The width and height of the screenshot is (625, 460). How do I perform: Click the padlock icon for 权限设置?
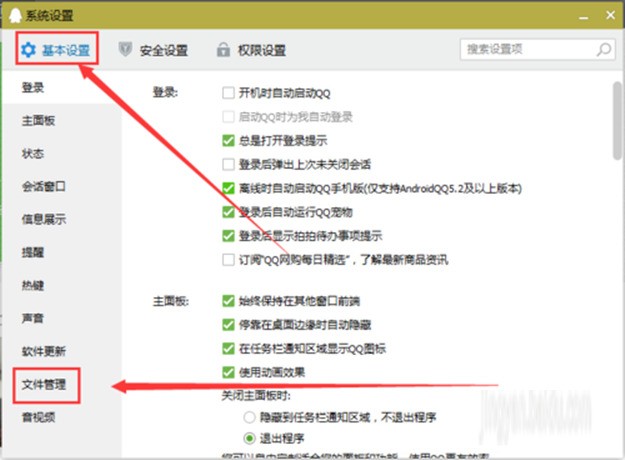click(223, 49)
